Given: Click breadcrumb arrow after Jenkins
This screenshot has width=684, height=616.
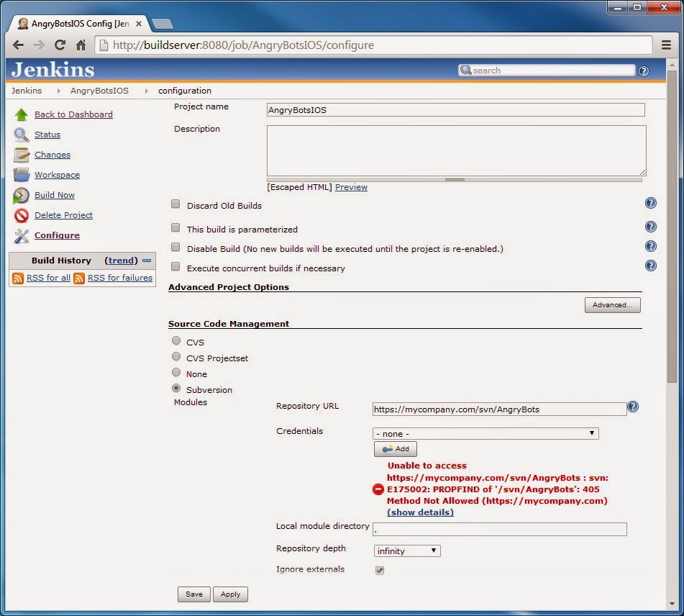Looking at the screenshot, I should (x=58, y=91).
